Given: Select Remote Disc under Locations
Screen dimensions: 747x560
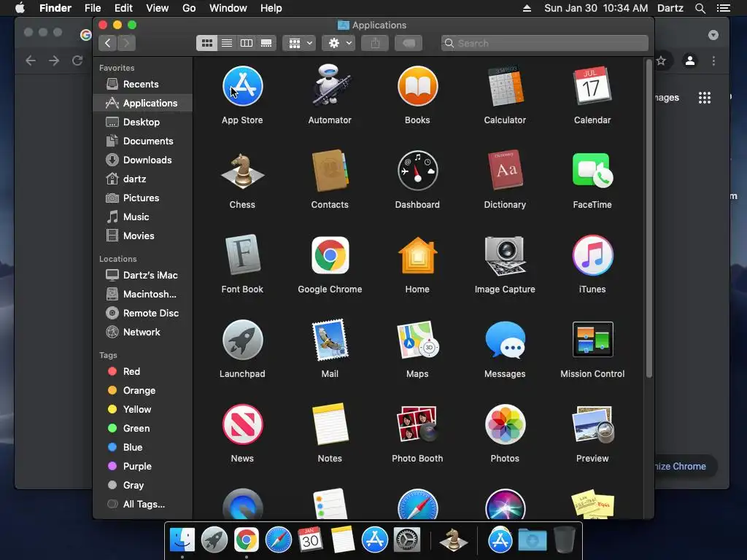Looking at the screenshot, I should [142, 313].
